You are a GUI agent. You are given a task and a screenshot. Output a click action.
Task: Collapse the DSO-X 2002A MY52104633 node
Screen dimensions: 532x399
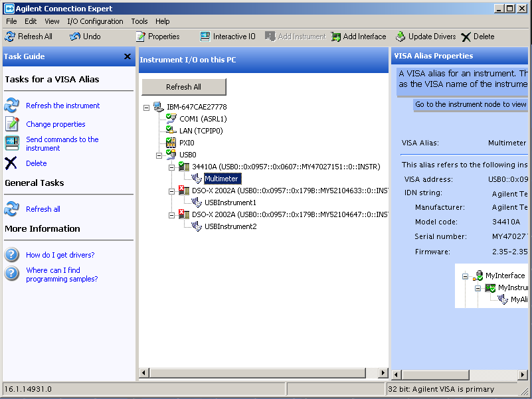(x=171, y=192)
